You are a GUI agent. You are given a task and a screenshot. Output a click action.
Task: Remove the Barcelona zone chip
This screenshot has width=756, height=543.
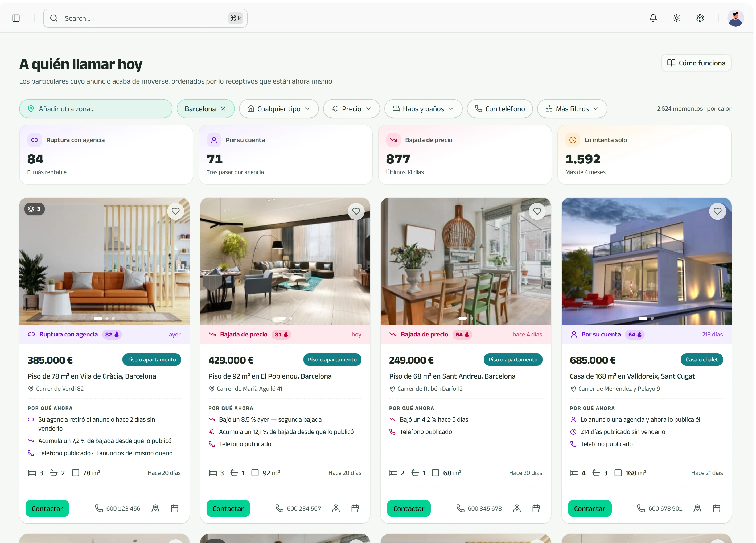click(x=223, y=109)
